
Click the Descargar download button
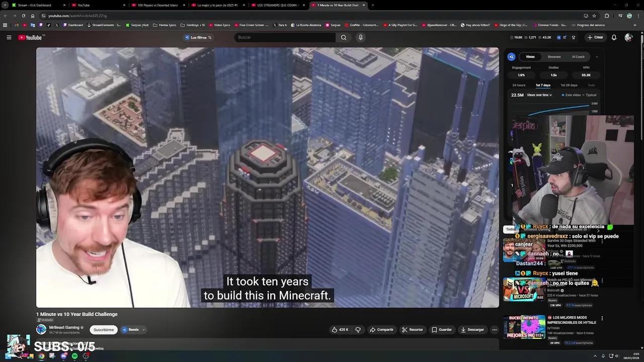[x=472, y=330]
